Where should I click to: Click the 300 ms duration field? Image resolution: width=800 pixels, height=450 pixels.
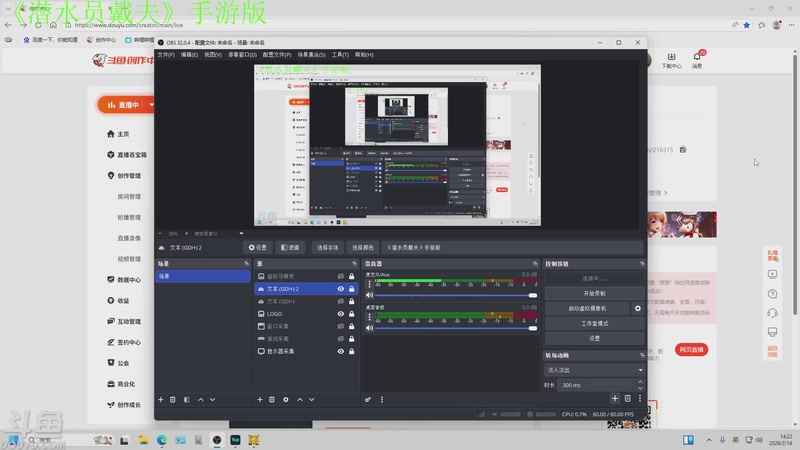596,385
